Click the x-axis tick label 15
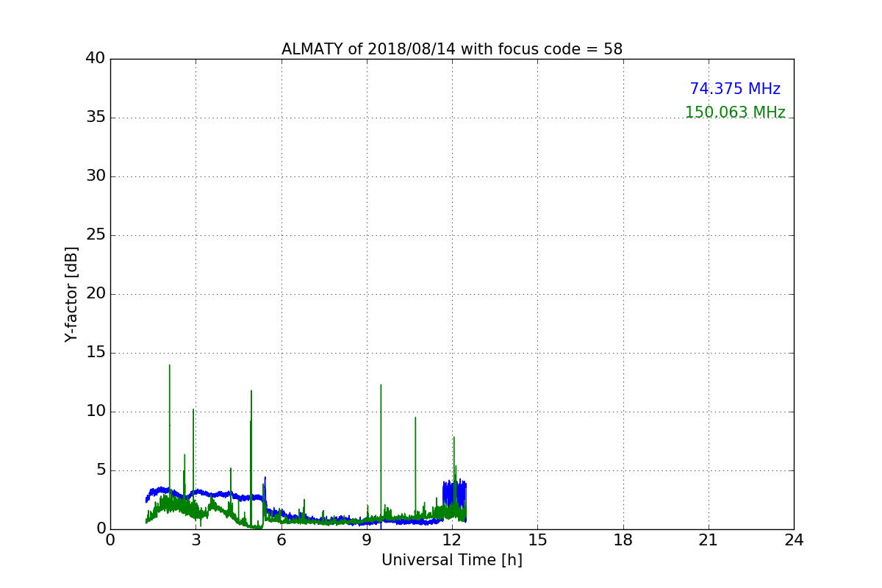 pos(537,540)
